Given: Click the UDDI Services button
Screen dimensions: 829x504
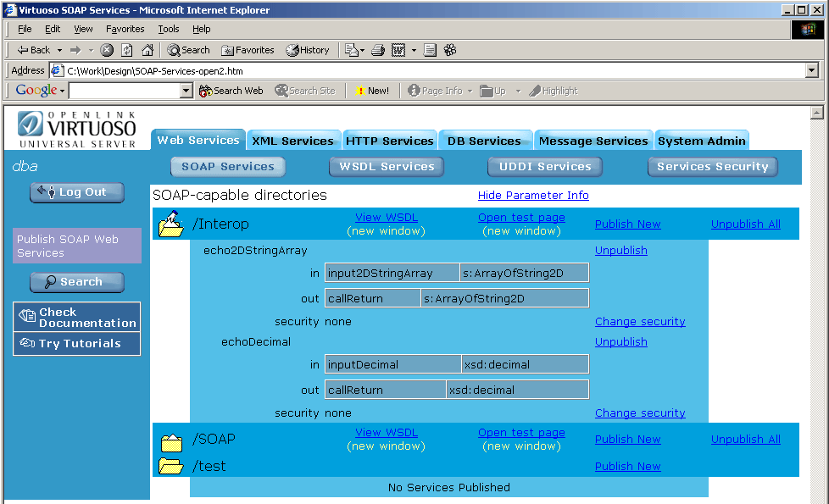Looking at the screenshot, I should pyautogui.click(x=545, y=166).
